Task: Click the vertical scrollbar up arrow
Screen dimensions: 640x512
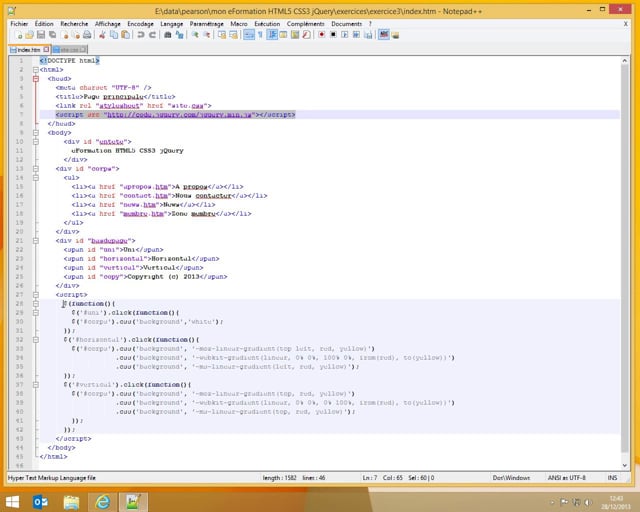Action: (624, 61)
